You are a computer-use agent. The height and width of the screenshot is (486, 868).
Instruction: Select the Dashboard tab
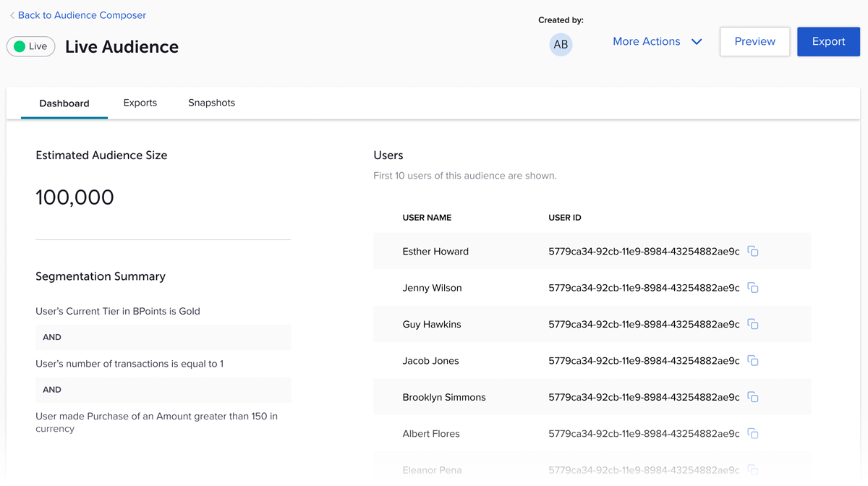coord(64,103)
